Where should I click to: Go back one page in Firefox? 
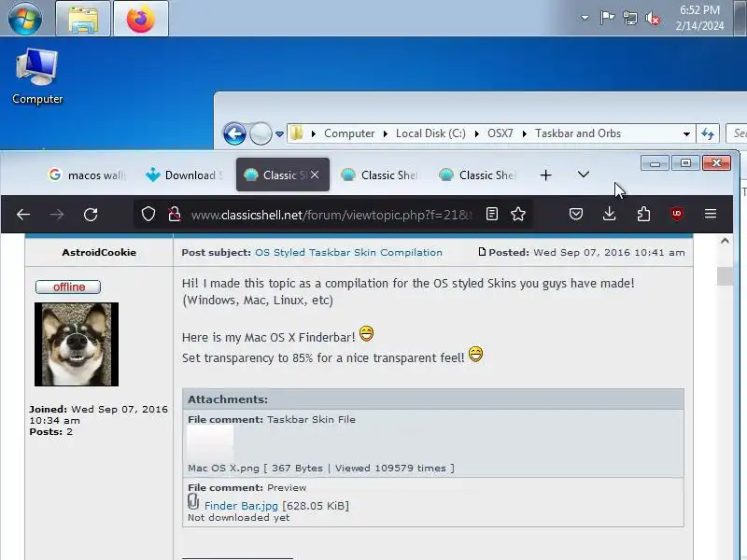point(23,215)
